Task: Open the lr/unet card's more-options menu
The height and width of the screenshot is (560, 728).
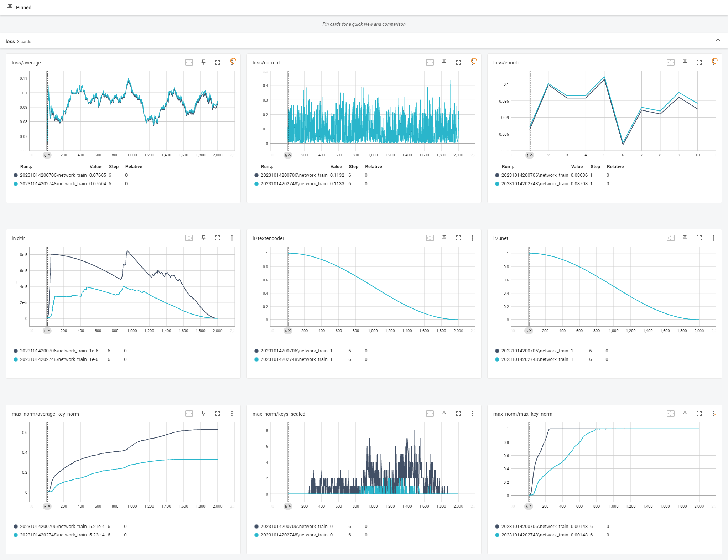Action: 713,238
